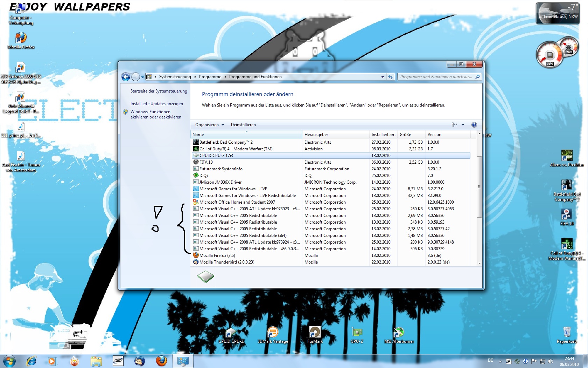This screenshot has width=588, height=368.
Task: Select Mozilla Thunderbird (2.0.0.23) entry
Action: [331, 262]
